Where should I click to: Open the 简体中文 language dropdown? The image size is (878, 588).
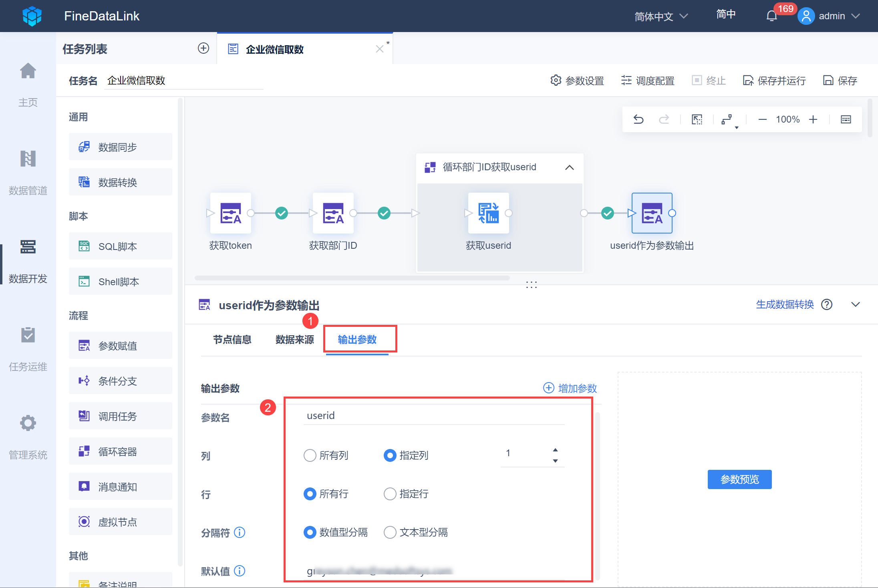click(661, 16)
